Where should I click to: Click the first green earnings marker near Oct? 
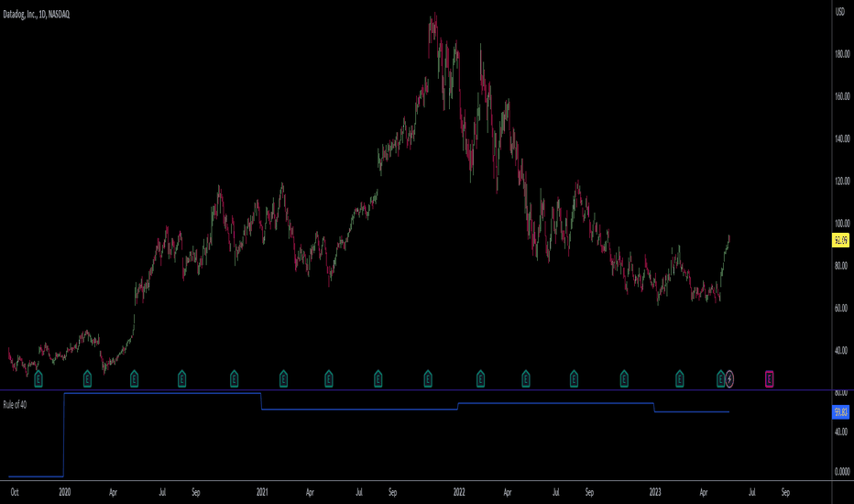click(x=38, y=378)
